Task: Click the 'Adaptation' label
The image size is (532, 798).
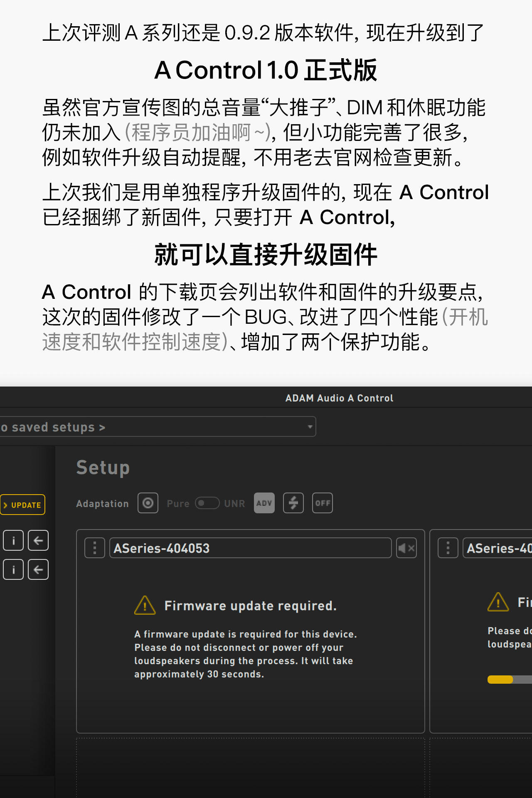Action: [103, 503]
